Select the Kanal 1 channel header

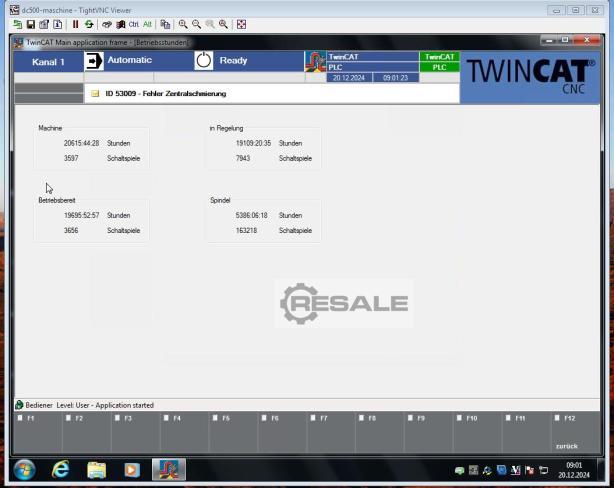[x=48, y=62]
